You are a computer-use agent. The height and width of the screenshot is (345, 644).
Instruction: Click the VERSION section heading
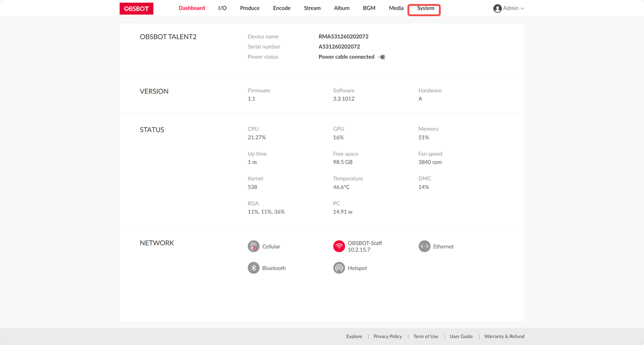click(154, 92)
